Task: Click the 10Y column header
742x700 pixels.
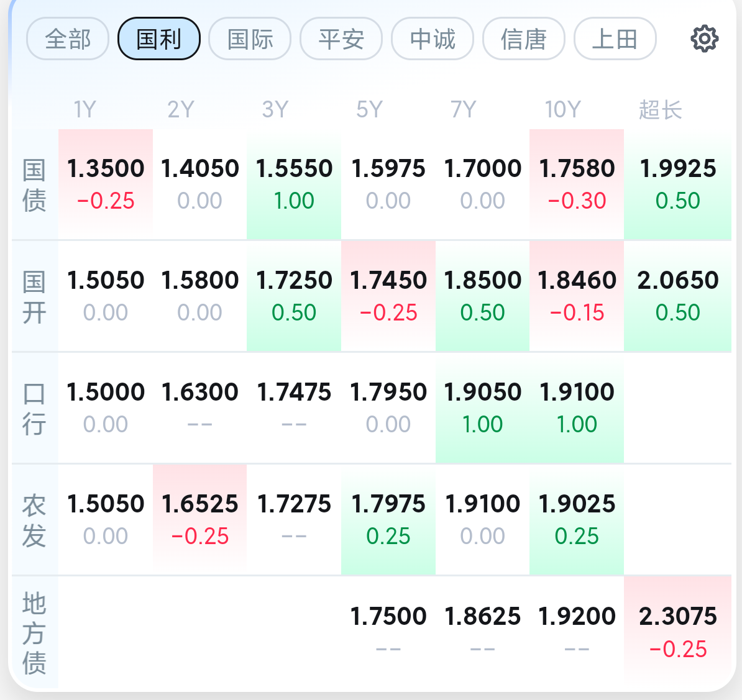Action: [562, 110]
